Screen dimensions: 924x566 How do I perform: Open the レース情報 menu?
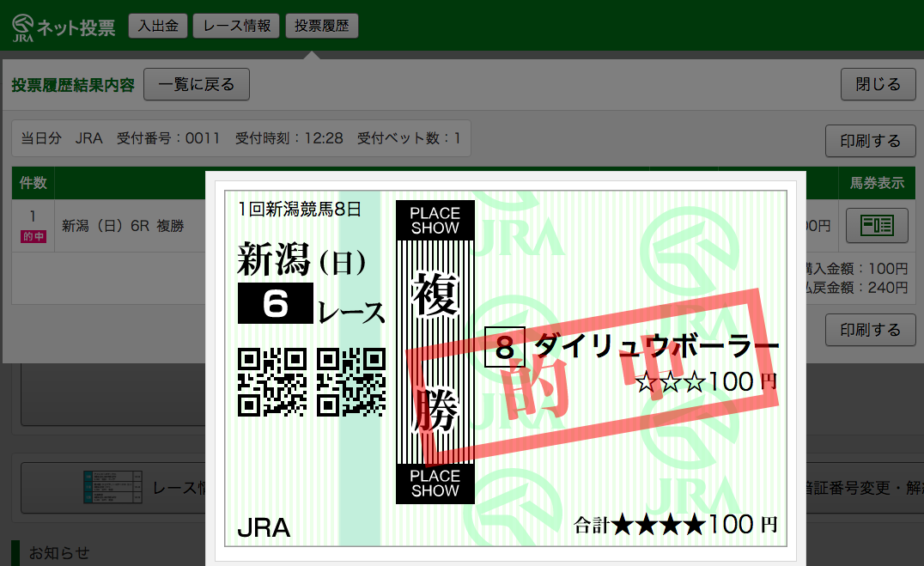pos(237,26)
